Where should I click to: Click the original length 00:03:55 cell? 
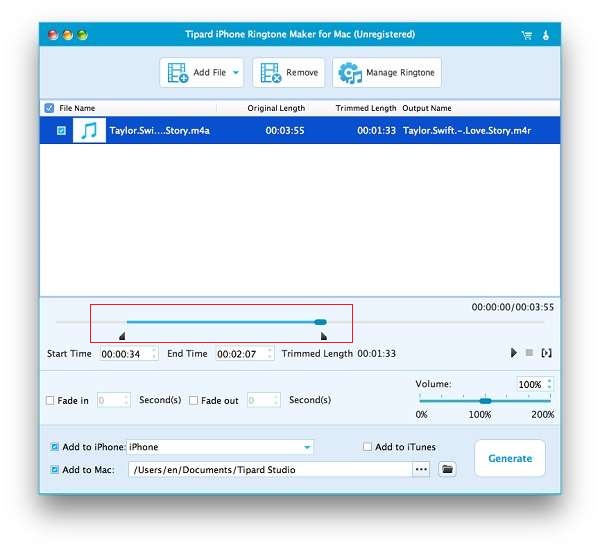(285, 131)
